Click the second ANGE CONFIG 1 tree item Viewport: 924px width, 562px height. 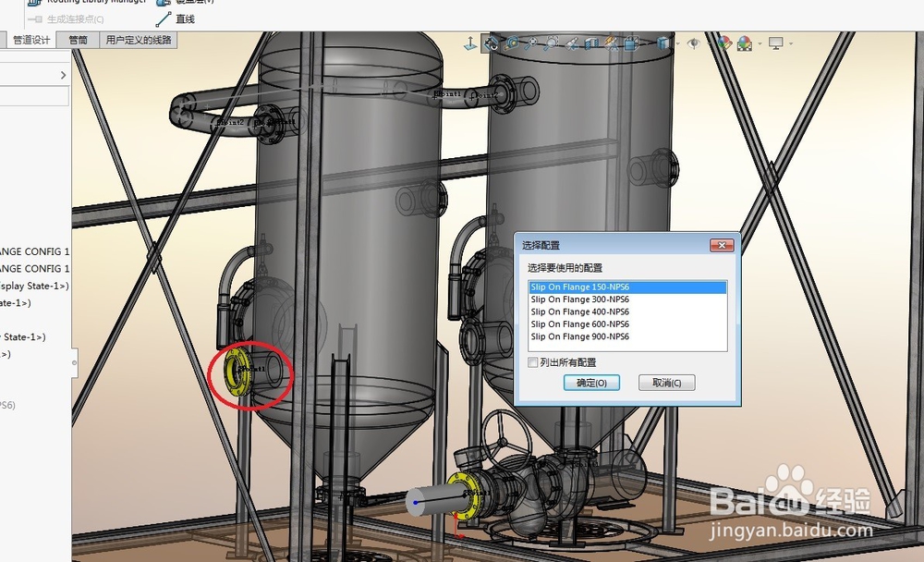click(35, 268)
